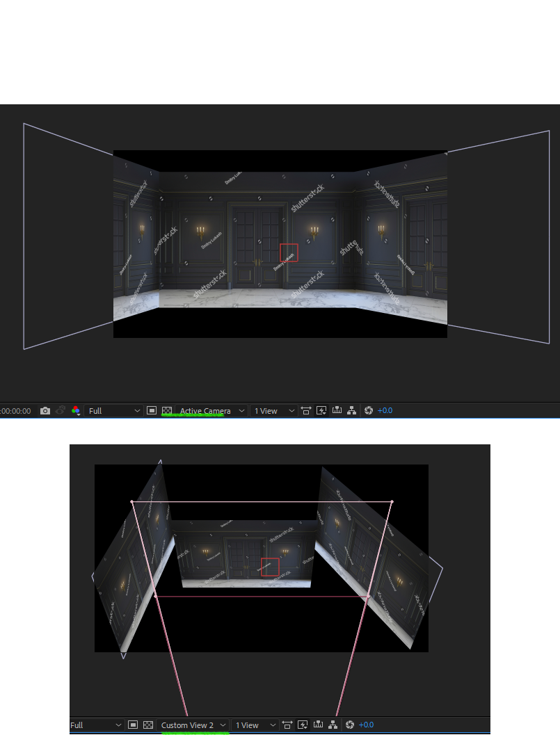Open Show Channel and Color Management settings
The image size is (560, 751).
coord(76,410)
